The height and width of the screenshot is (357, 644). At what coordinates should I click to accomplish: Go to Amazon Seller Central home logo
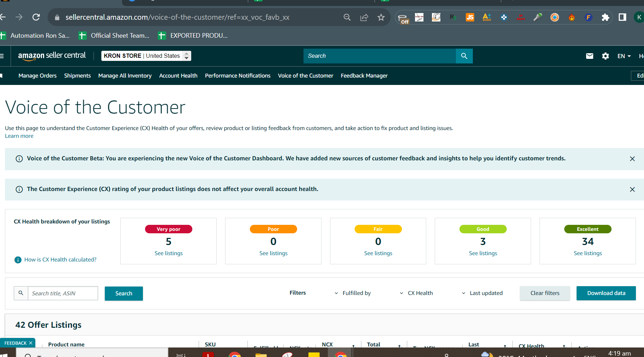pyautogui.click(x=52, y=56)
